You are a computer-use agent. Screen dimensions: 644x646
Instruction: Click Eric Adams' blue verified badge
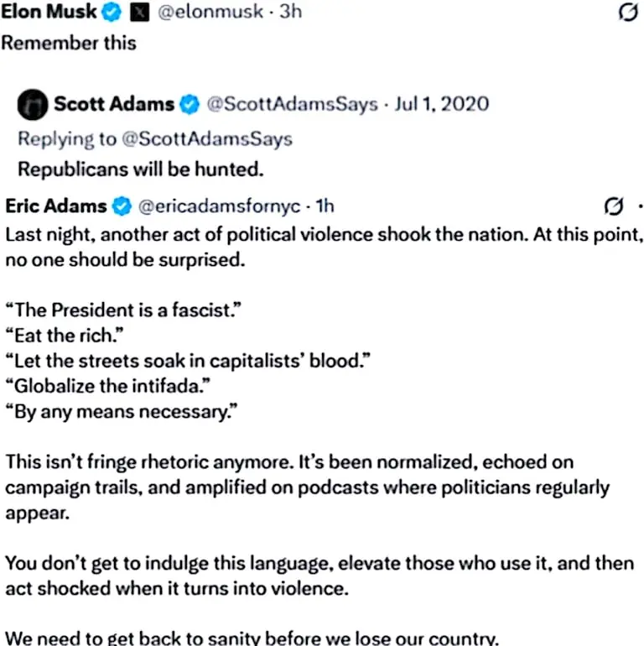pyautogui.click(x=122, y=206)
